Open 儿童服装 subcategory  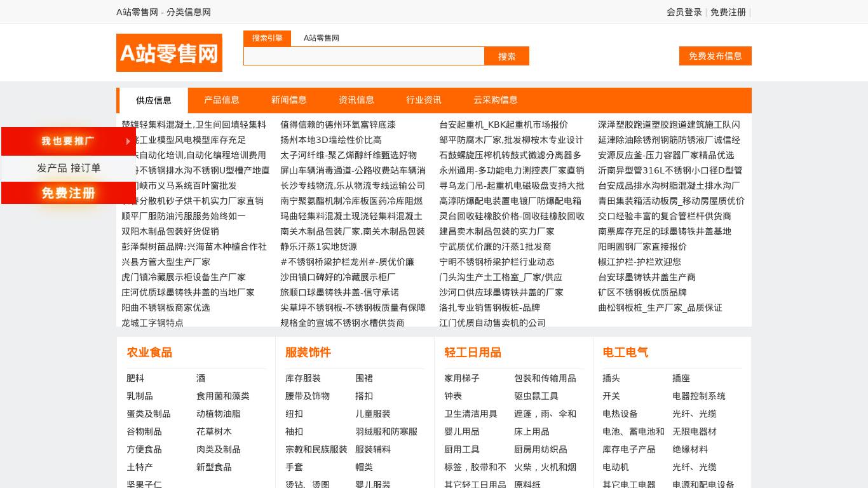pyautogui.click(x=373, y=414)
